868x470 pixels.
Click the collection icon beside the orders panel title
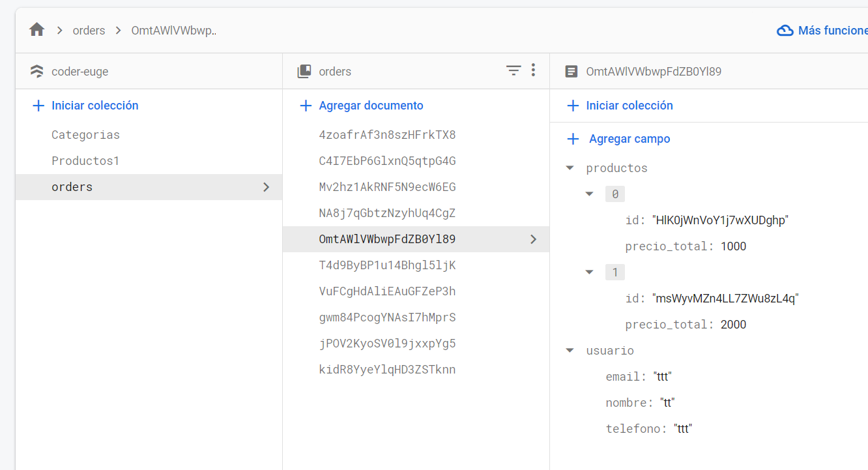point(306,70)
